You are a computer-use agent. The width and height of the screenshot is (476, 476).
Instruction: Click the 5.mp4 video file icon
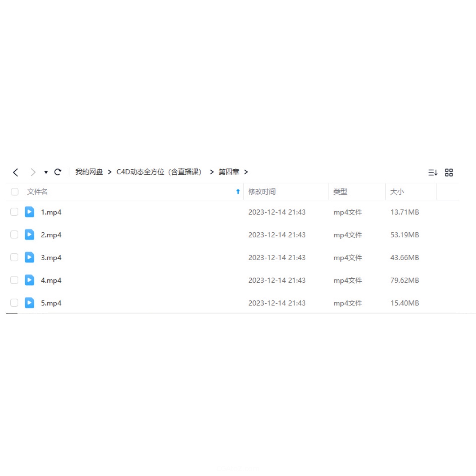pyautogui.click(x=30, y=302)
